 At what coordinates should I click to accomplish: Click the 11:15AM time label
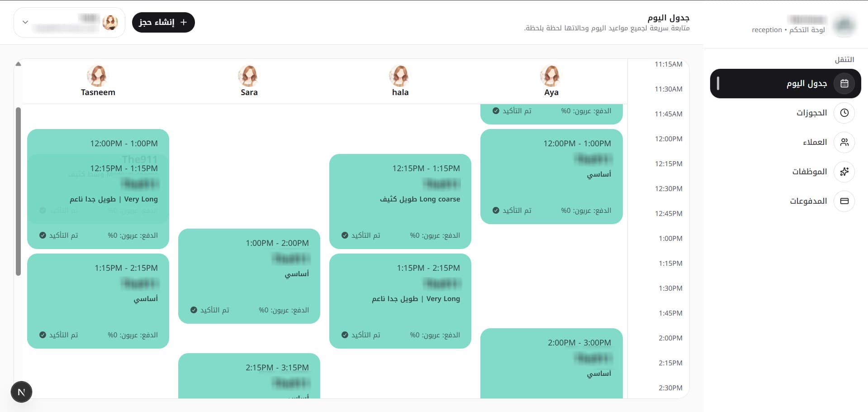(x=669, y=64)
